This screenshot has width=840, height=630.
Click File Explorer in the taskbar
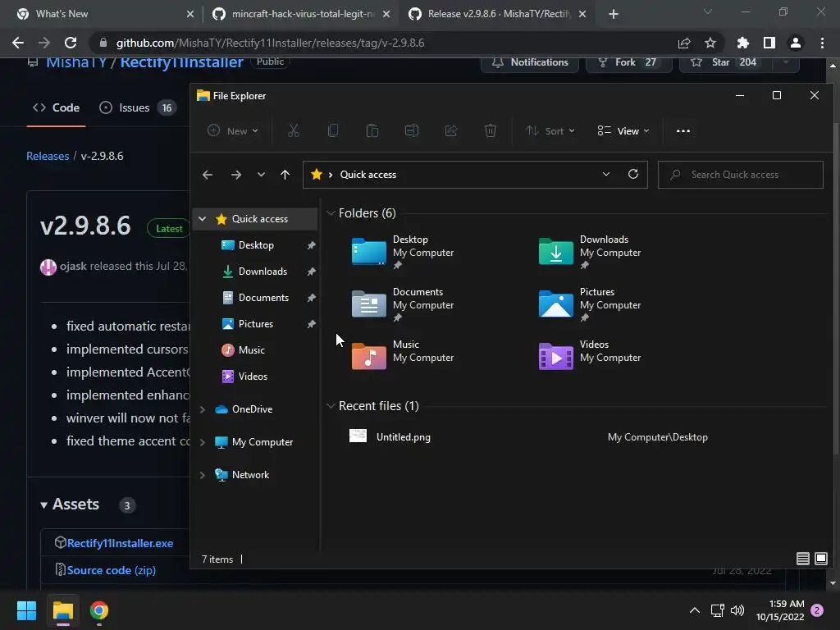click(x=62, y=610)
